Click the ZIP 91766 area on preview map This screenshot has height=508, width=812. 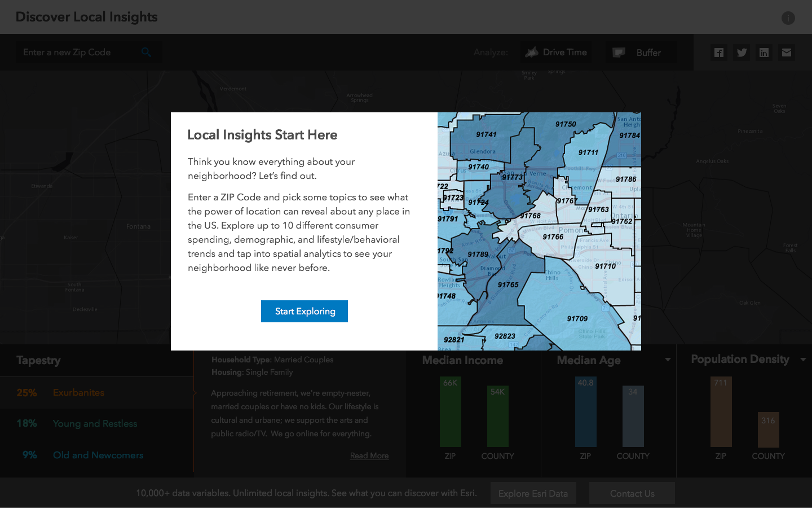pos(553,237)
